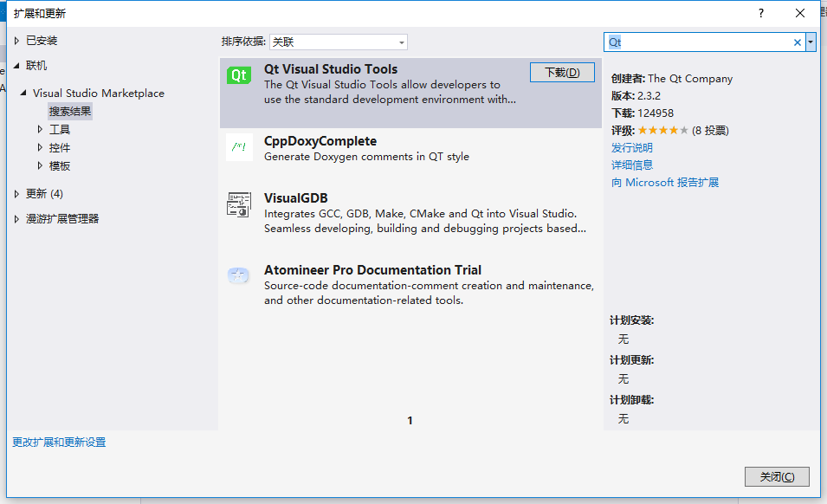Click the 关闭(C) close button
Screen dimensions: 827x504
click(777, 476)
